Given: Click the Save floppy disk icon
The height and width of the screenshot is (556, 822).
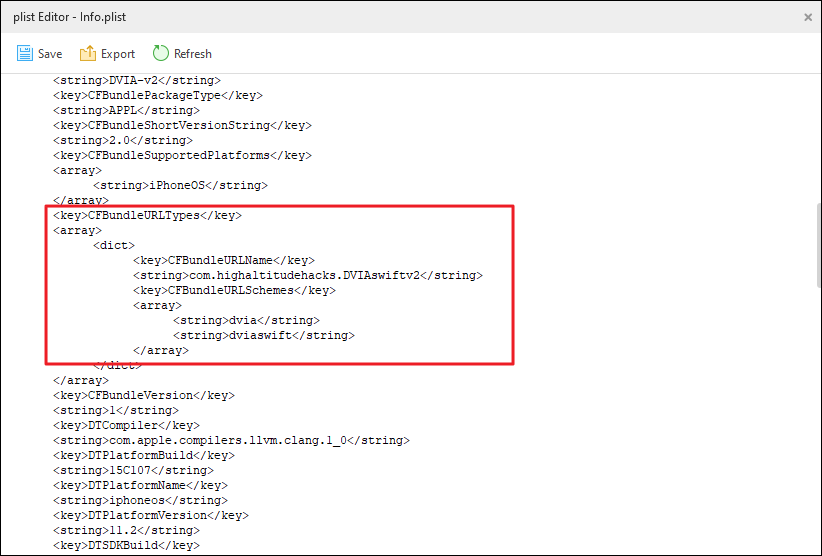Looking at the screenshot, I should (x=25, y=53).
